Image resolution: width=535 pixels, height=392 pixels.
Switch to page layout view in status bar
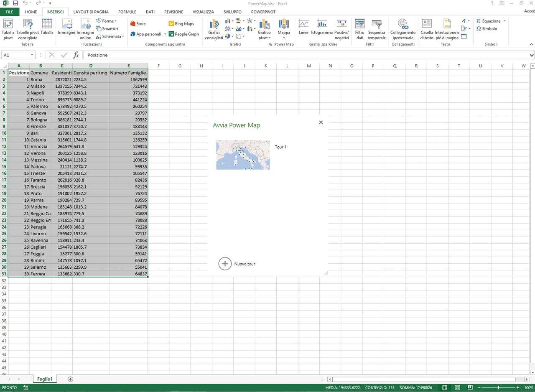point(458,387)
